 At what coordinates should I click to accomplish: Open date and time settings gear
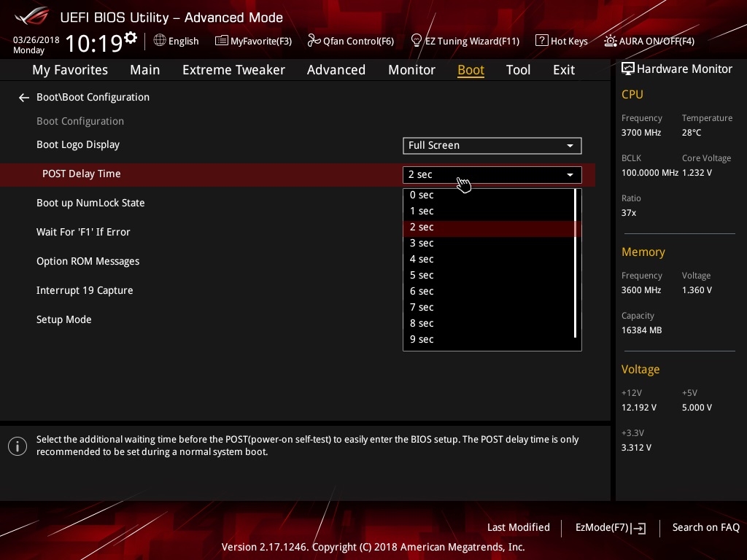click(131, 37)
